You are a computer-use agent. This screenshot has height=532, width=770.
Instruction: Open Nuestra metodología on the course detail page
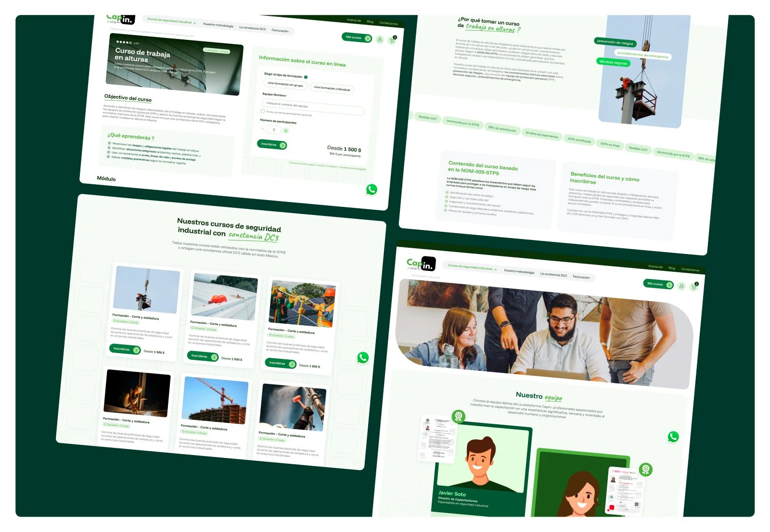click(x=218, y=25)
